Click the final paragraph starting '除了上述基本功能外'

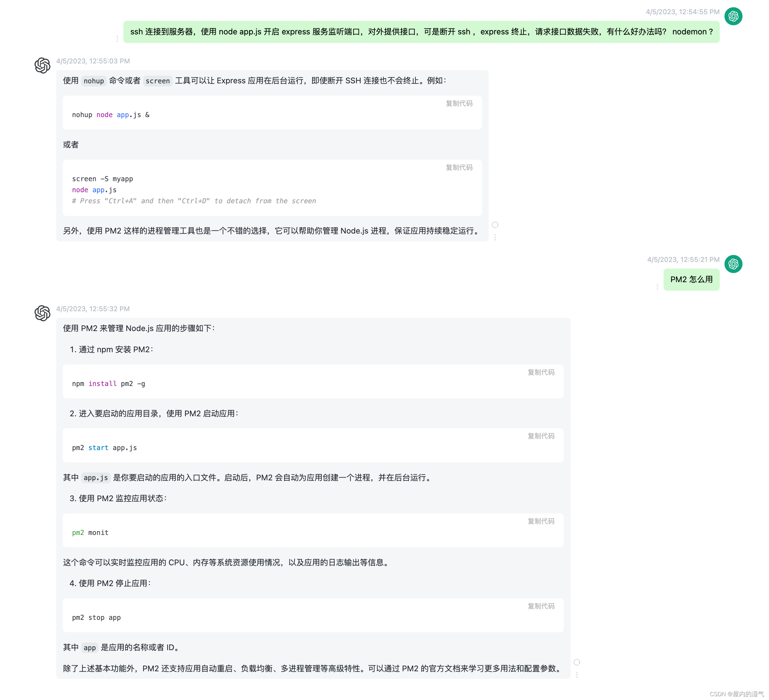coord(313,668)
